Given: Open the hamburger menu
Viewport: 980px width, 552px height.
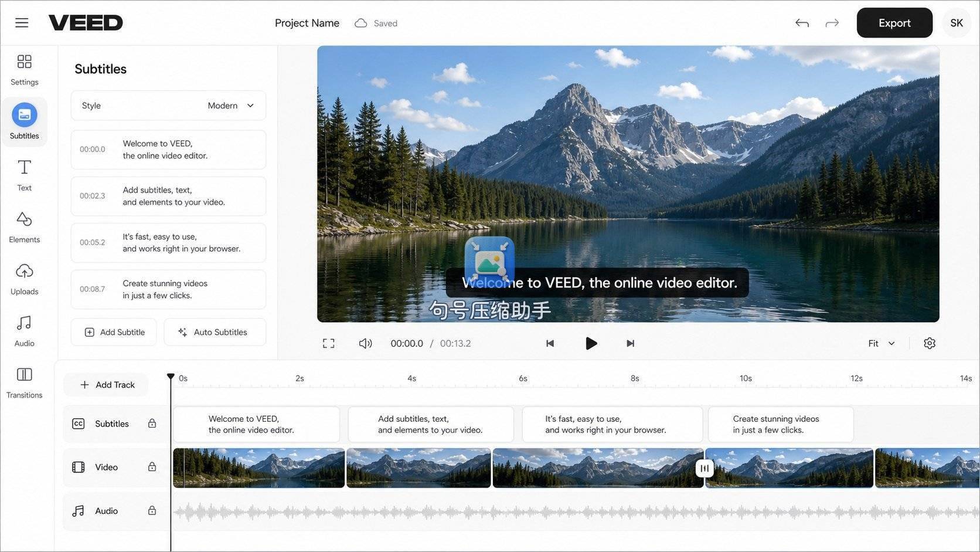Looking at the screenshot, I should pyautogui.click(x=22, y=23).
